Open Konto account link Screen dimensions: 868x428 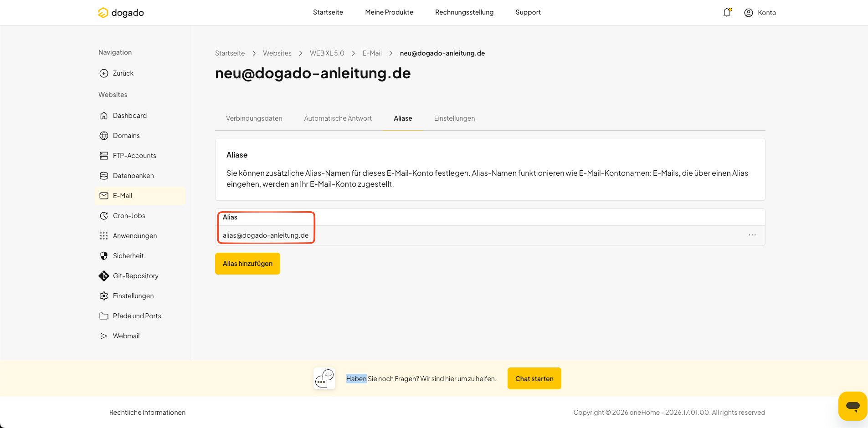767,13
